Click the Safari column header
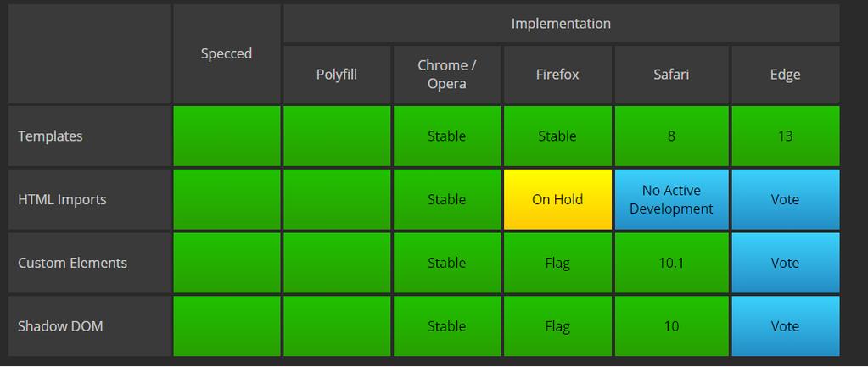The image size is (868, 367). click(671, 75)
